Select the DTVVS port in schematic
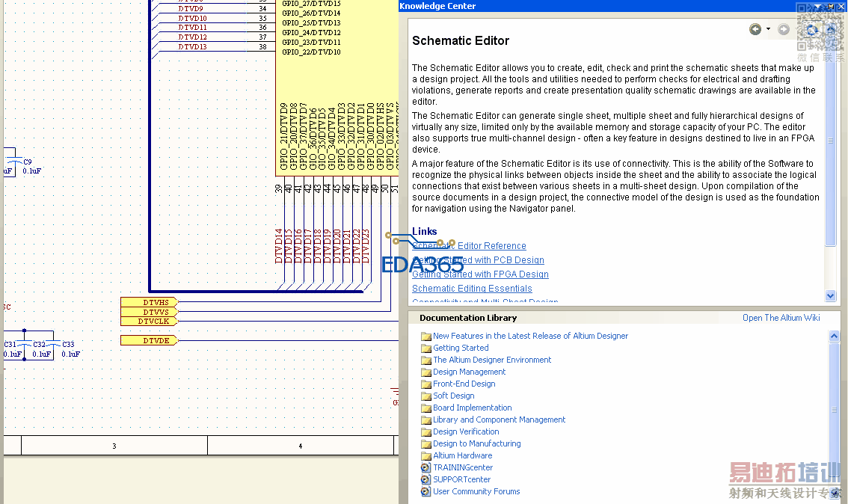848x504 pixels. pos(150,312)
